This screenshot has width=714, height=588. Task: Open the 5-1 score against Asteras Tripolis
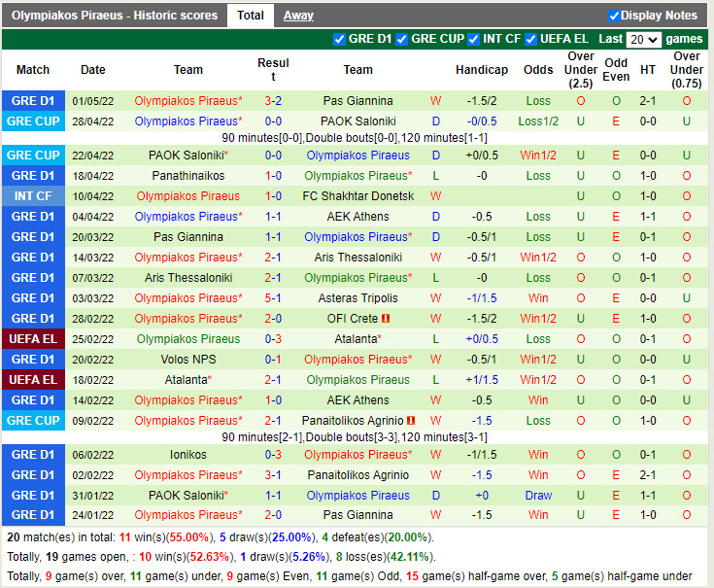point(273,298)
